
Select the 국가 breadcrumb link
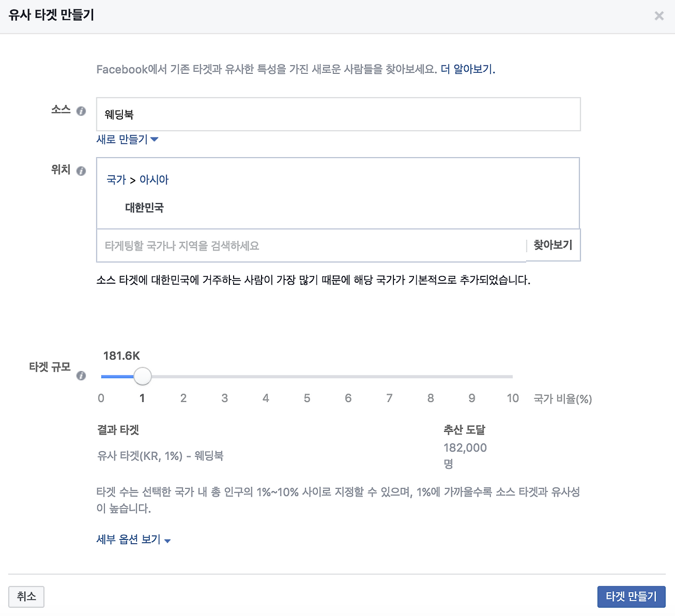115,179
